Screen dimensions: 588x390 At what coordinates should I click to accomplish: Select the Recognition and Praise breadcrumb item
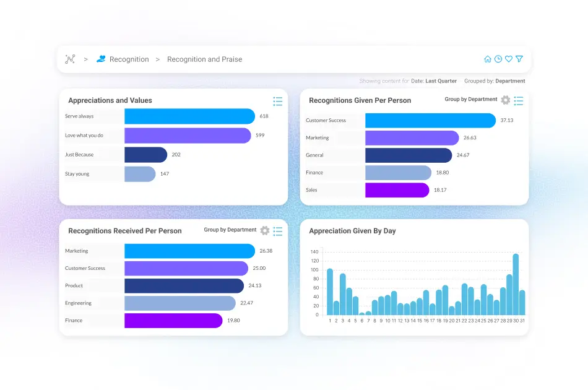coord(204,59)
